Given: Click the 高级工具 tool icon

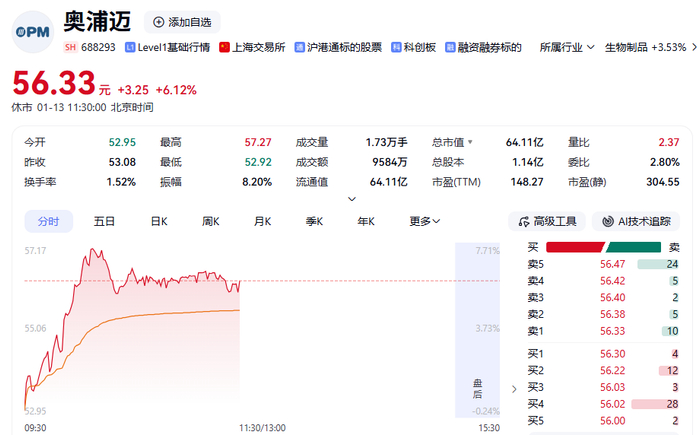Looking at the screenshot, I should coord(524,222).
